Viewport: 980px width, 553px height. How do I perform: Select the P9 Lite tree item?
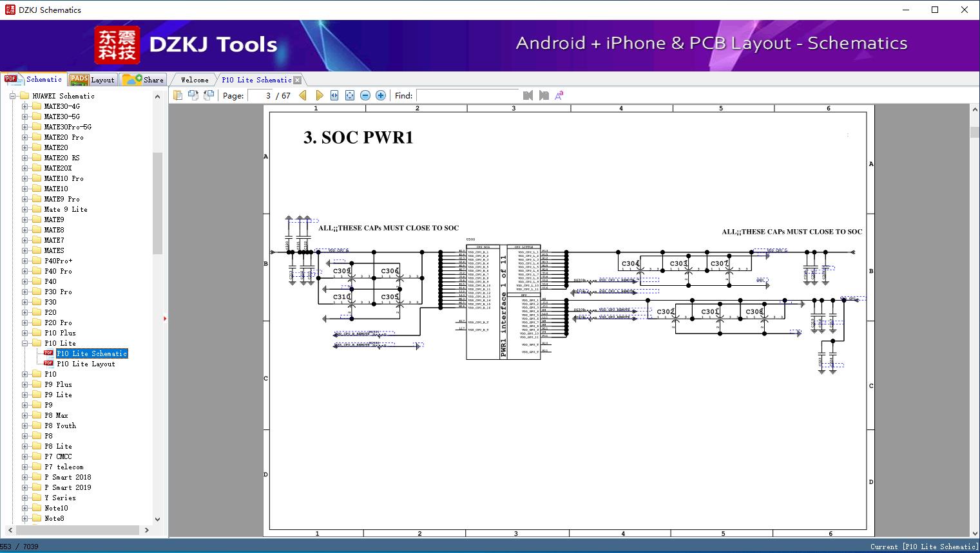pyautogui.click(x=58, y=395)
